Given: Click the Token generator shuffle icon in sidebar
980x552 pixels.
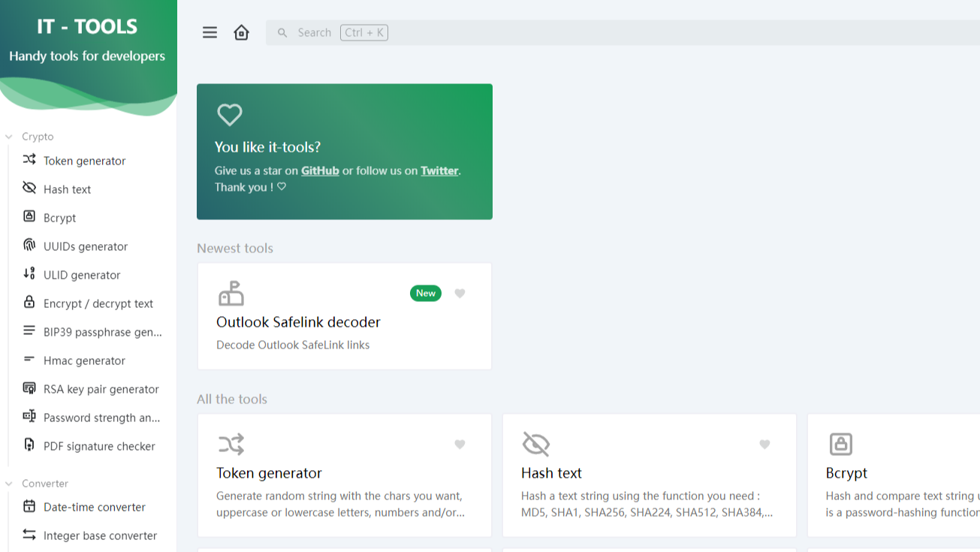Looking at the screenshot, I should 29,159.
